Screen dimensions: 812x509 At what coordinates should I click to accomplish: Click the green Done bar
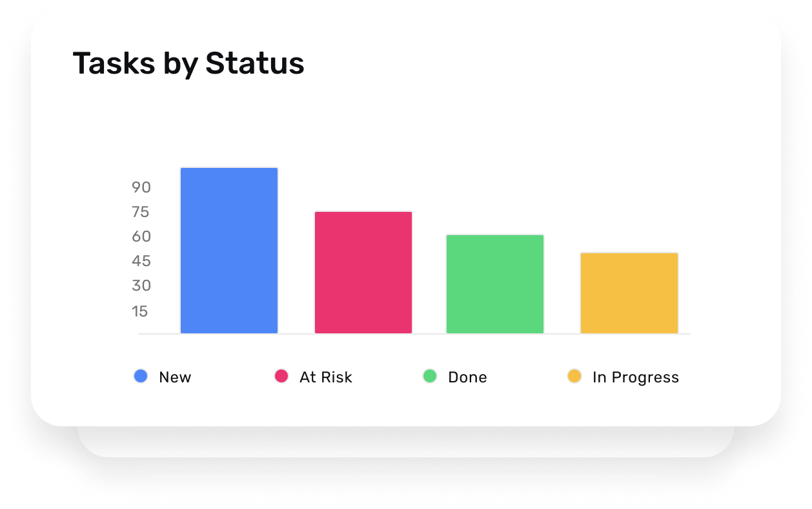pos(495,284)
